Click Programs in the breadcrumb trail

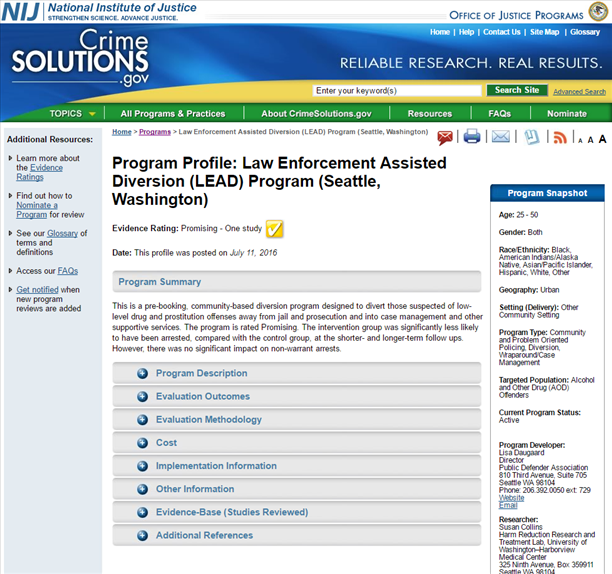click(155, 132)
